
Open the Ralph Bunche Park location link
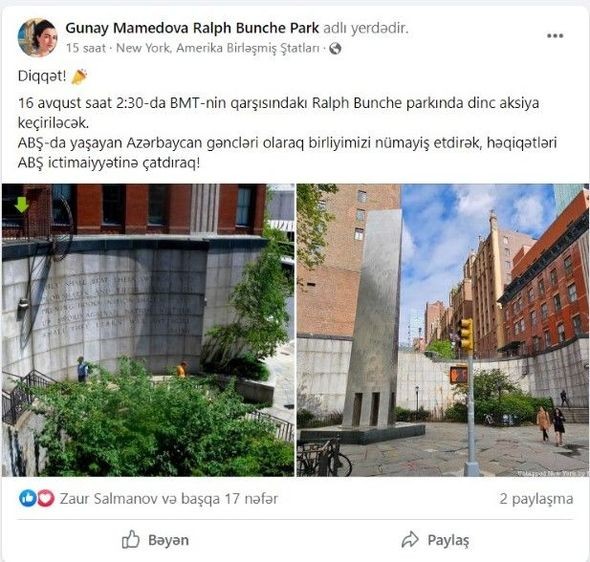tap(256, 28)
